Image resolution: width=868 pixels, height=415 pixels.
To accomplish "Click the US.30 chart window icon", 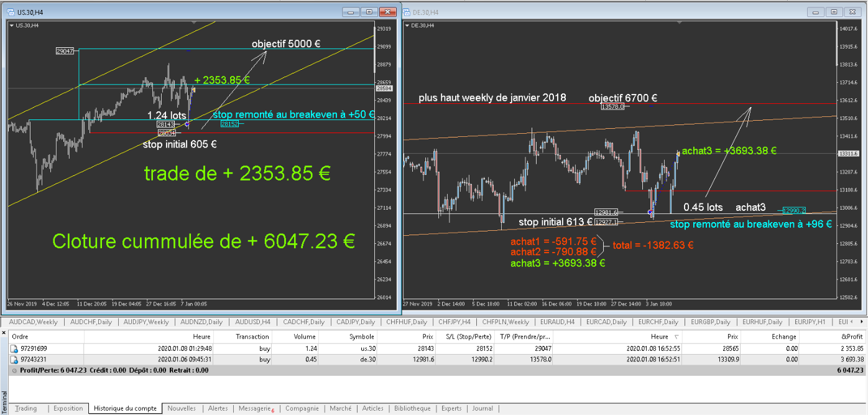I will coord(11,12).
